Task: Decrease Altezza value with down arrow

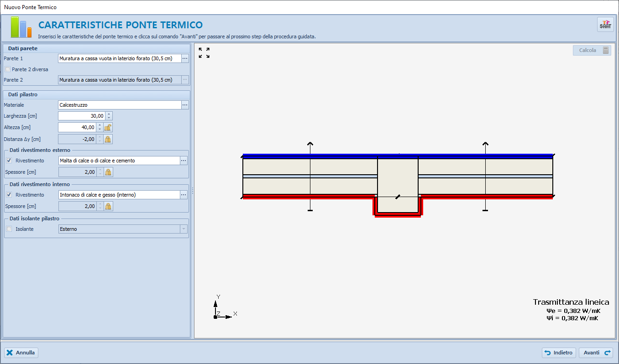Action: (100, 130)
